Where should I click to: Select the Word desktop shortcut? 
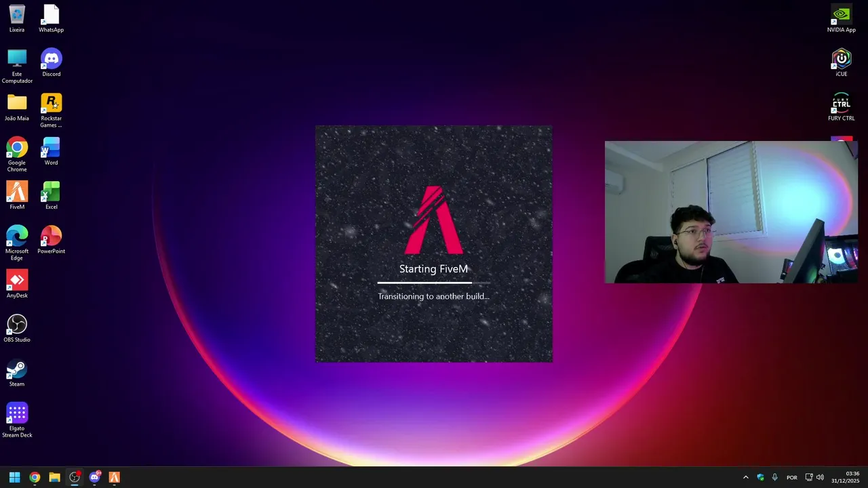(x=51, y=151)
